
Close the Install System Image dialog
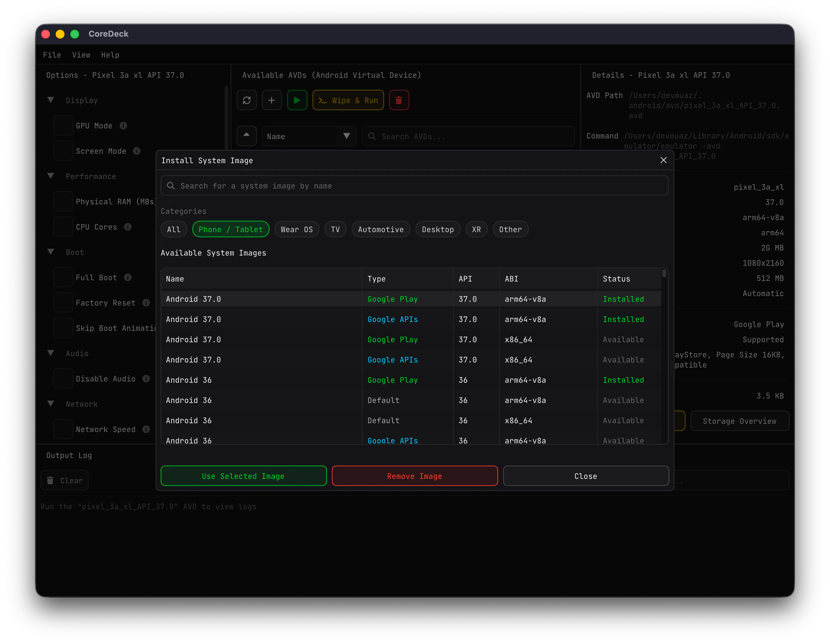(x=663, y=160)
